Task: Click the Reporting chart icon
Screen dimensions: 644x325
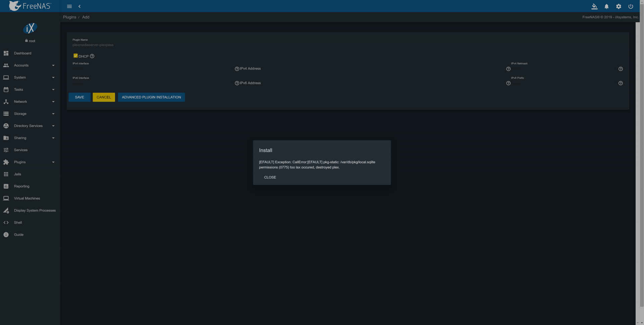Action: [6, 186]
